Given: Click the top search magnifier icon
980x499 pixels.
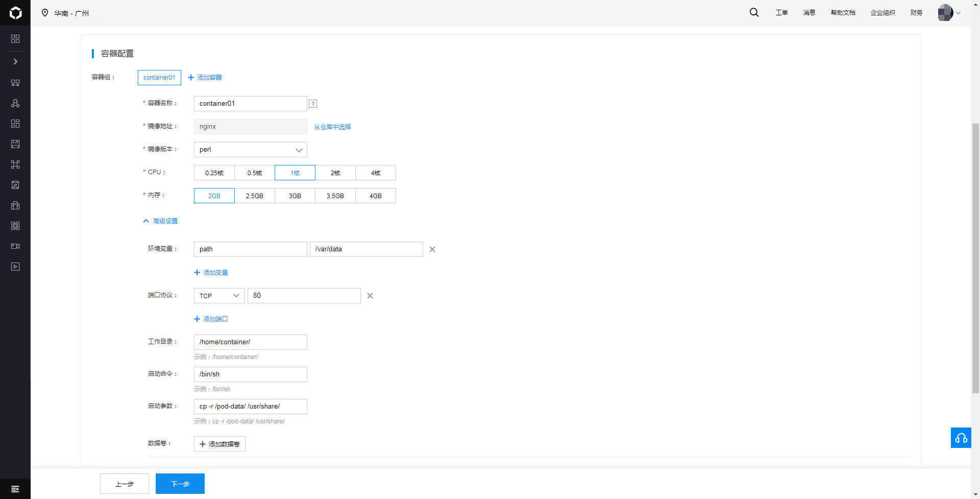Looking at the screenshot, I should 754,13.
